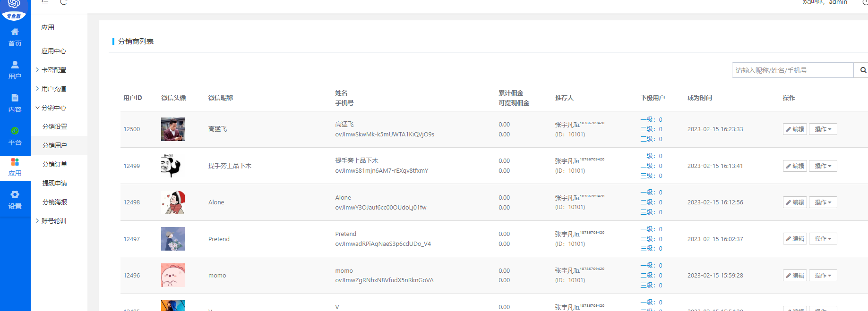This screenshot has width=868, height=311.
Task: Click avatar of user momo
Action: pos(173,275)
